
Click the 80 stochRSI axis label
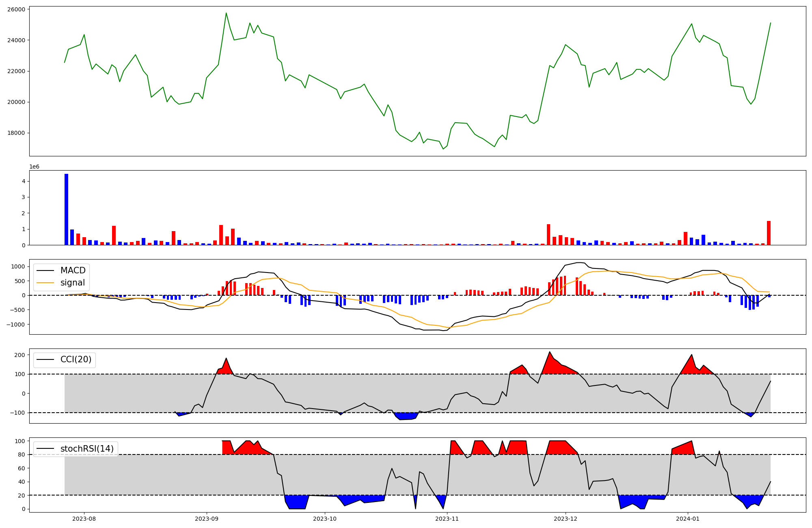pyautogui.click(x=22, y=454)
